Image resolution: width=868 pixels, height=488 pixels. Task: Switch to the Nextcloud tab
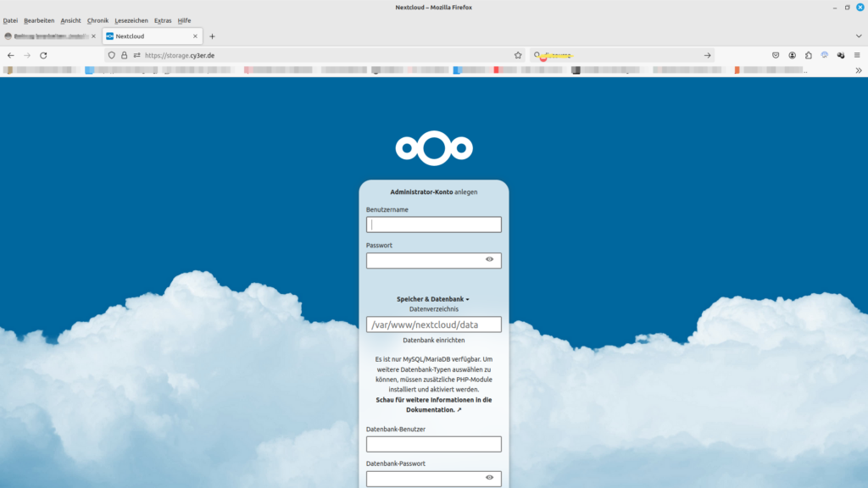[153, 36]
